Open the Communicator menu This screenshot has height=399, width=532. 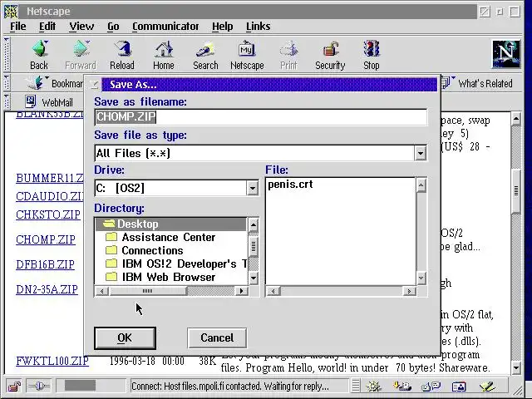point(165,27)
